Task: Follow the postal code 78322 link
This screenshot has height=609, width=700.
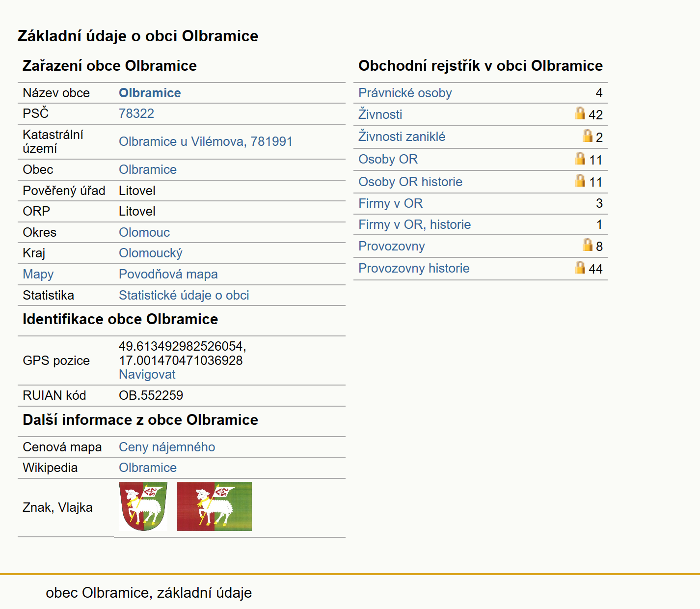Action: pos(136,113)
